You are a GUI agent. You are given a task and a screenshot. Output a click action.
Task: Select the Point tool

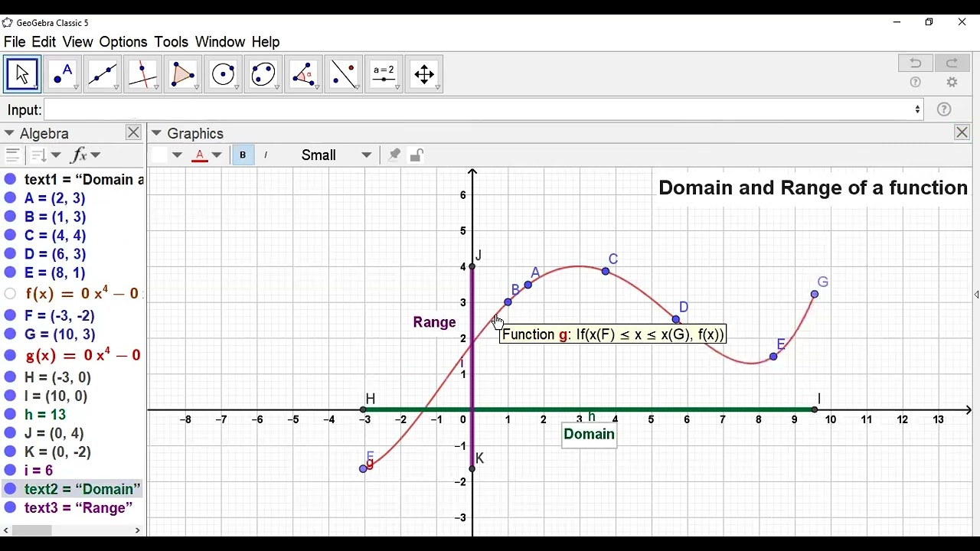62,74
